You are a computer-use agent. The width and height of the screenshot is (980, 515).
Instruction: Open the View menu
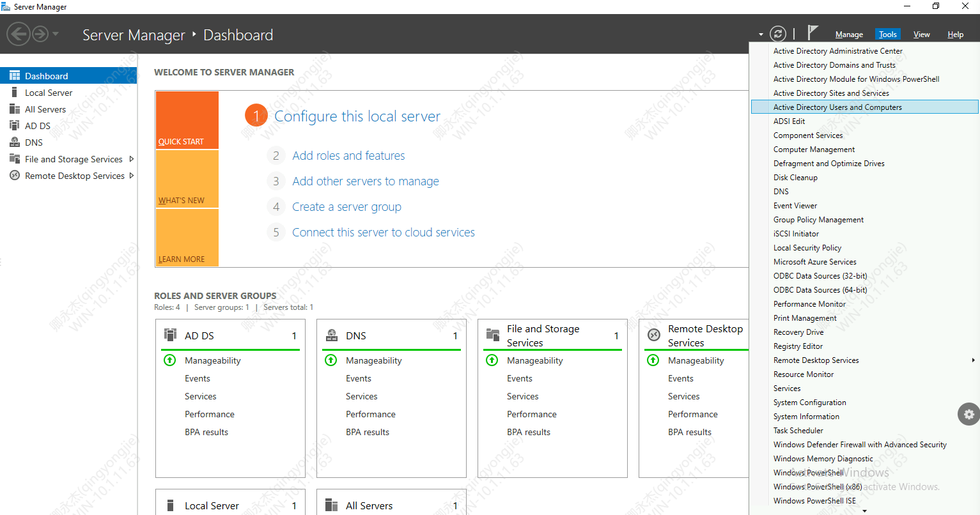coord(921,35)
